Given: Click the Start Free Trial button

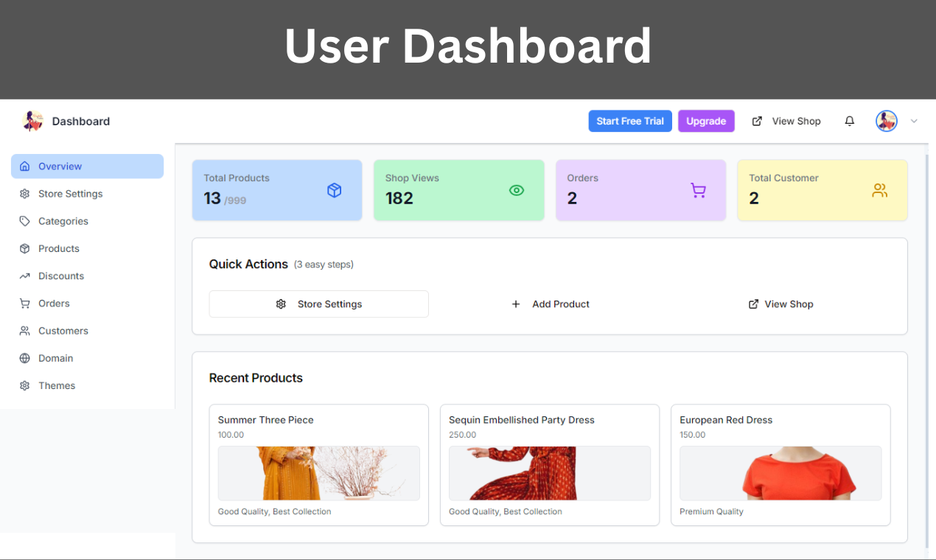Looking at the screenshot, I should tap(630, 121).
